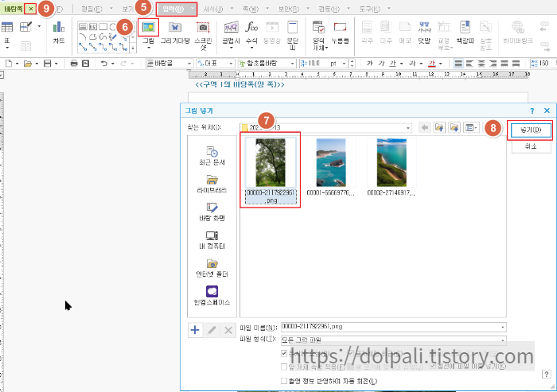Open the 입력 menu tab

[177, 9]
